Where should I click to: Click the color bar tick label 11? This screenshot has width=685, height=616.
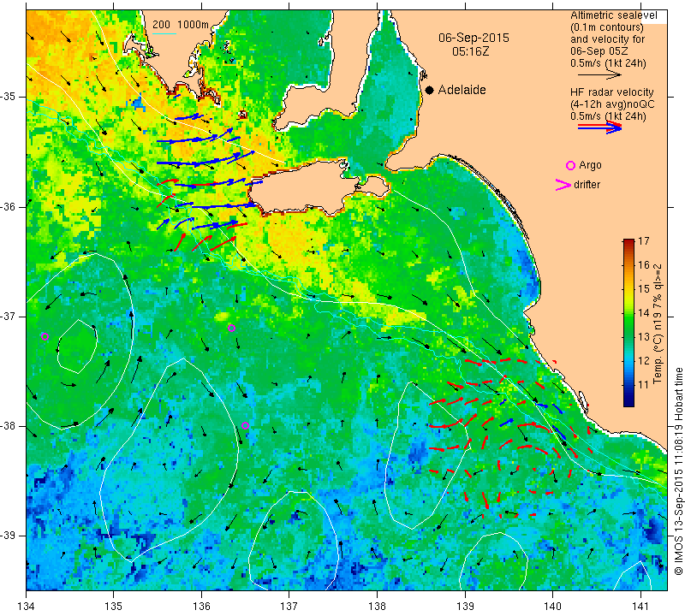coord(644,385)
